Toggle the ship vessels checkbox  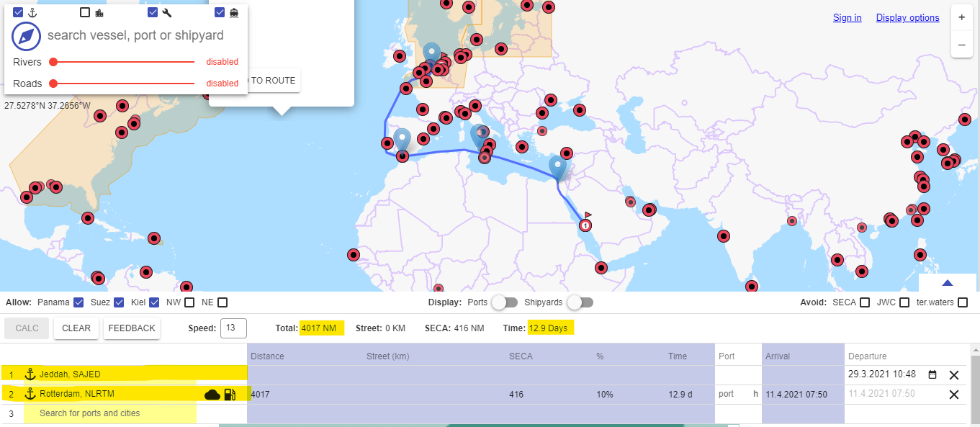pyautogui.click(x=220, y=12)
